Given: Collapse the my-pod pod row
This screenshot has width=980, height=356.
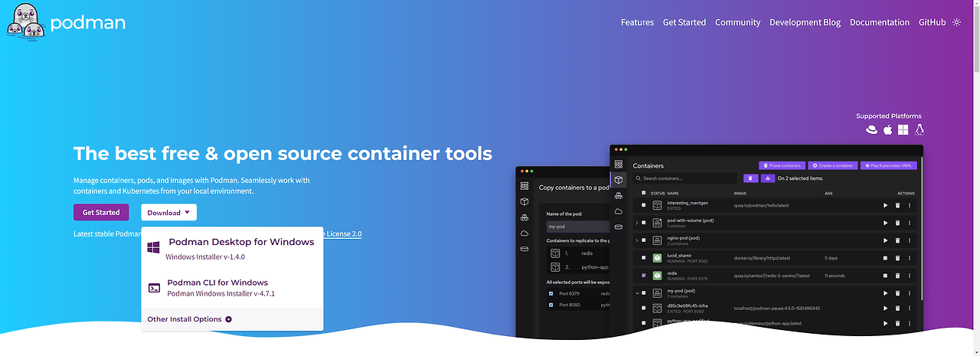Looking at the screenshot, I should tap(637, 293).
